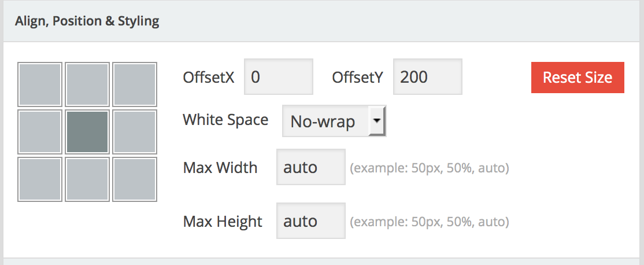Click the OffsetY label text
Viewport: 644px width, 265px height.
[357, 78]
